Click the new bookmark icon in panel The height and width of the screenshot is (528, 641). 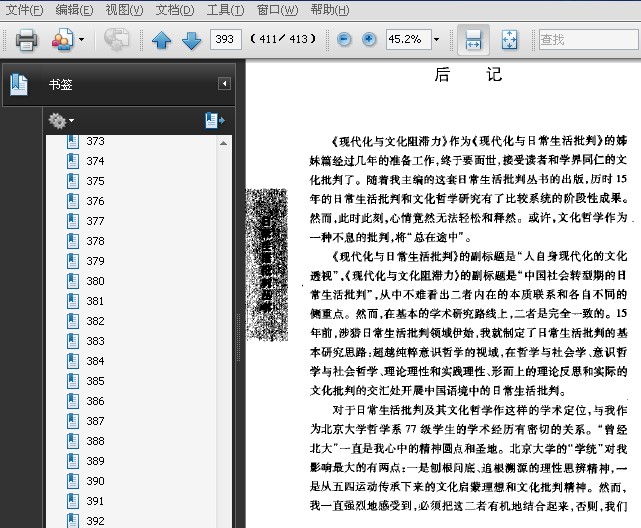coord(214,120)
